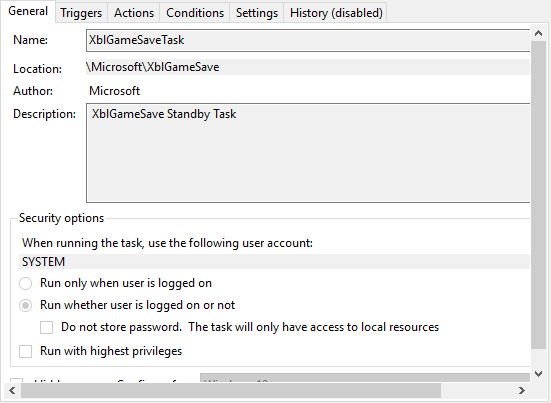Click the 'Description:' label
551x403 pixels.
point(45,114)
